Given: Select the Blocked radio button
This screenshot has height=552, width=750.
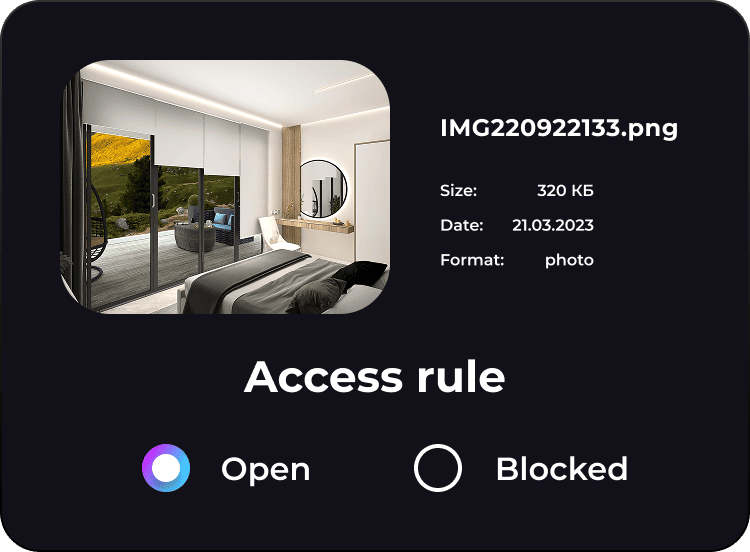Looking at the screenshot, I should 438,468.
